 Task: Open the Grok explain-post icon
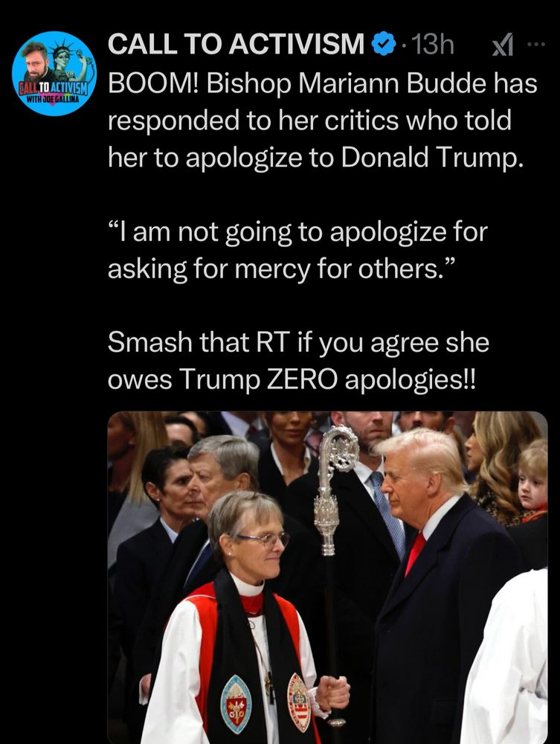[502, 45]
